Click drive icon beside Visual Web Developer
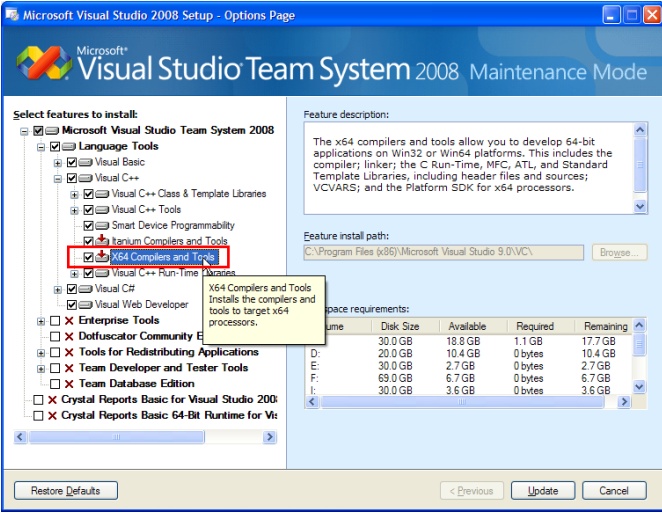 (85, 305)
